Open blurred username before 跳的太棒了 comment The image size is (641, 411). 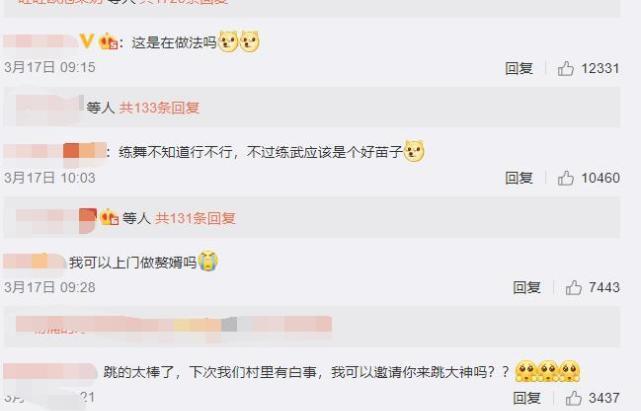pyautogui.click(x=50, y=372)
